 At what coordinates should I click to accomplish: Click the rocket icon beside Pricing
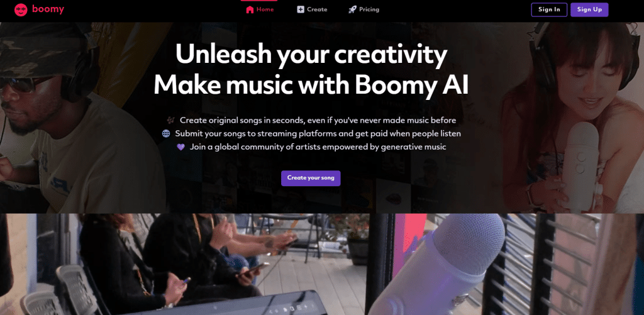[x=352, y=9]
